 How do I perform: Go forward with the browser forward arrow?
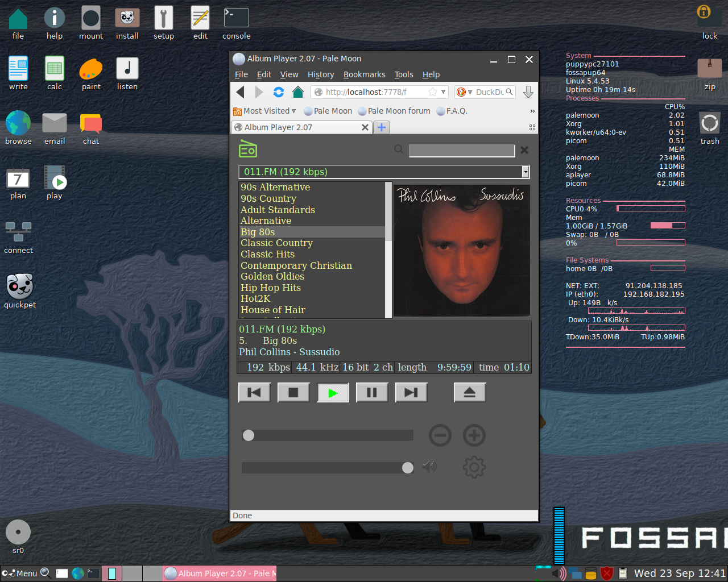point(259,92)
